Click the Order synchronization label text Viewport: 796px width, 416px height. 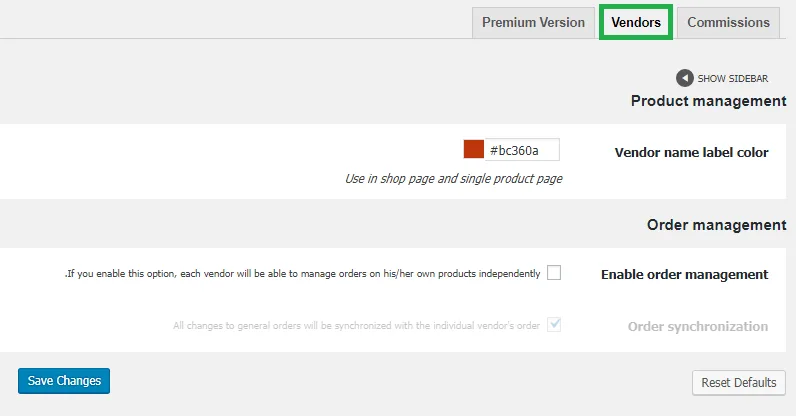698,327
